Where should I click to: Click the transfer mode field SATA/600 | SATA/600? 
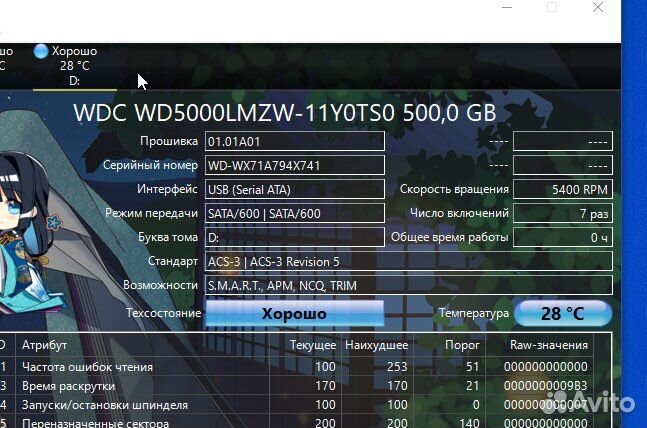295,213
